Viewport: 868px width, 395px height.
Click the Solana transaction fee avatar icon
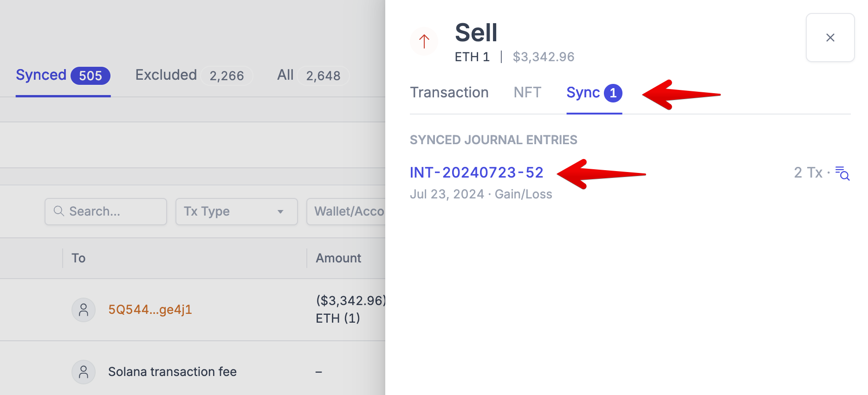(x=84, y=372)
